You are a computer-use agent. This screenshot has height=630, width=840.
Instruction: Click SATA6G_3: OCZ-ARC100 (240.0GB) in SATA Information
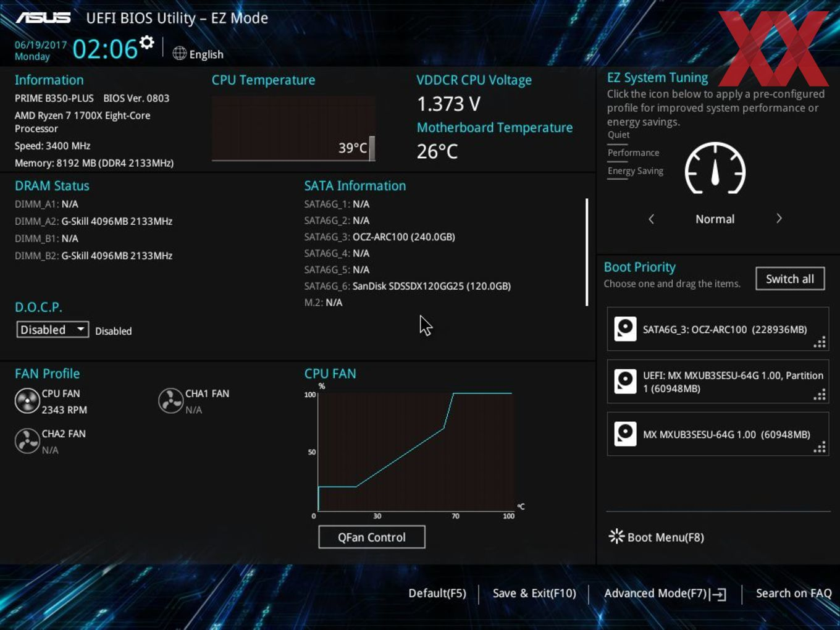pyautogui.click(x=379, y=237)
